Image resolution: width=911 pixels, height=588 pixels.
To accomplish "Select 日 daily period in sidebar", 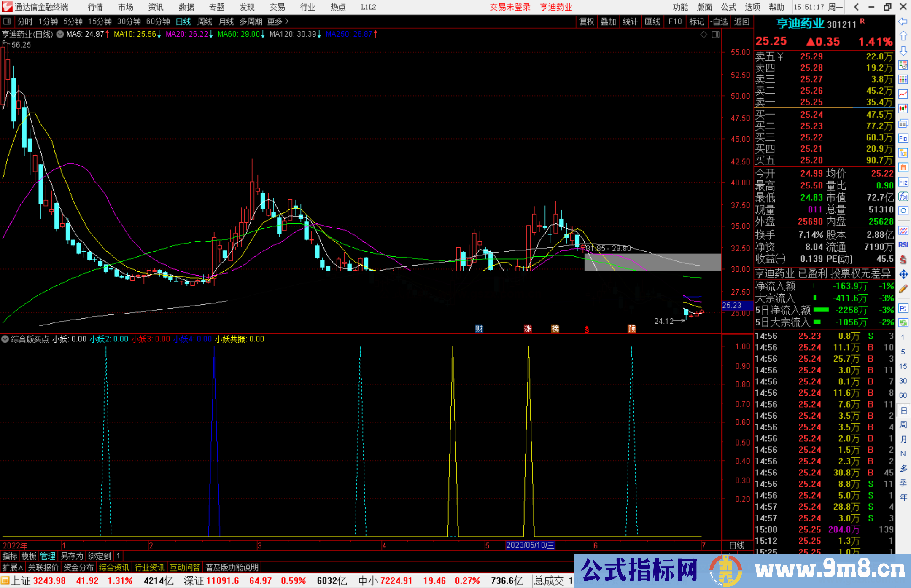I will pyautogui.click(x=903, y=411).
